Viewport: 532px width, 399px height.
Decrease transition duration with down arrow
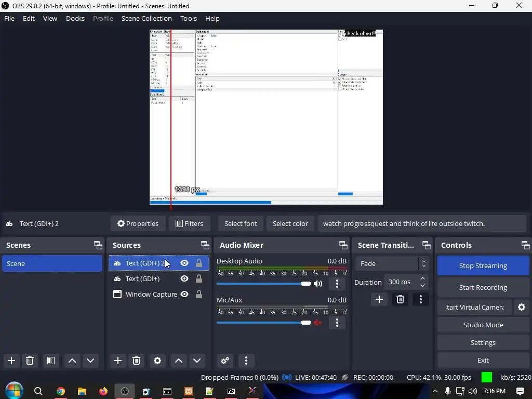422,286
